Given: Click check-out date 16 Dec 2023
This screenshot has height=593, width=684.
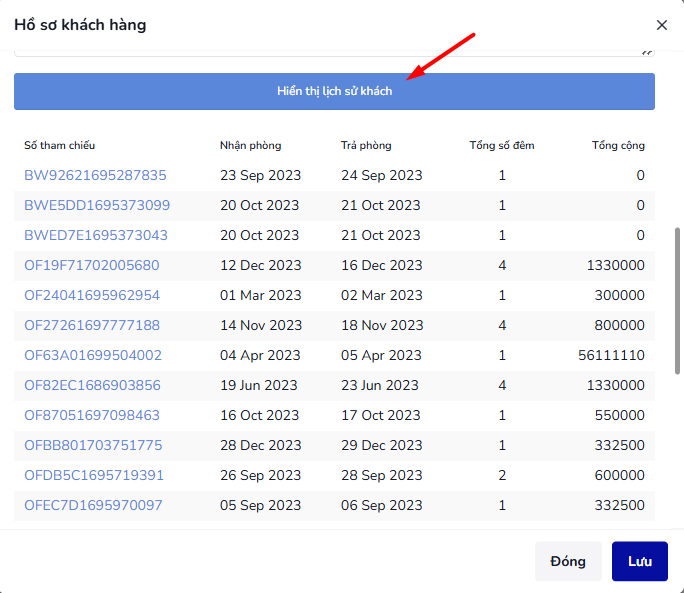Looking at the screenshot, I should pos(382,265).
